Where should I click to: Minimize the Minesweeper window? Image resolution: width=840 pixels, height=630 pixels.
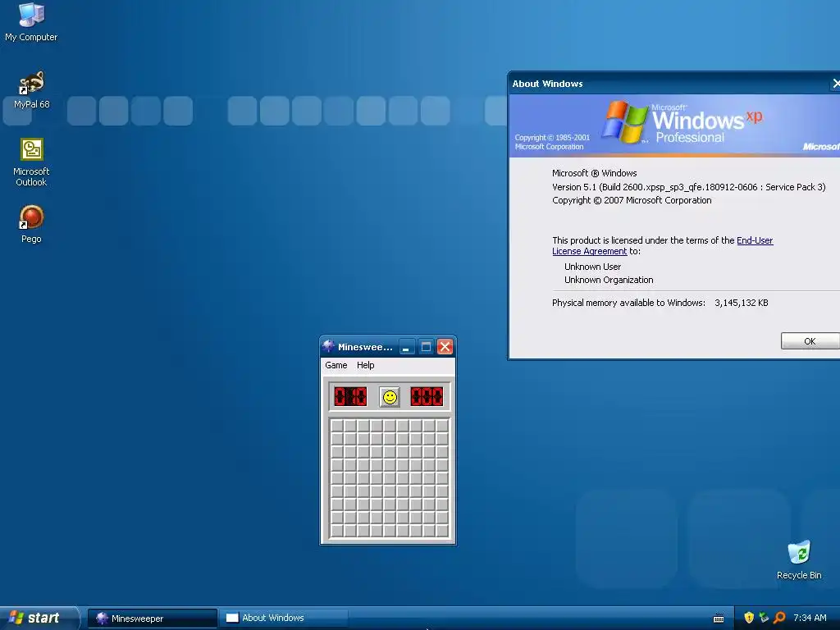[x=406, y=347]
